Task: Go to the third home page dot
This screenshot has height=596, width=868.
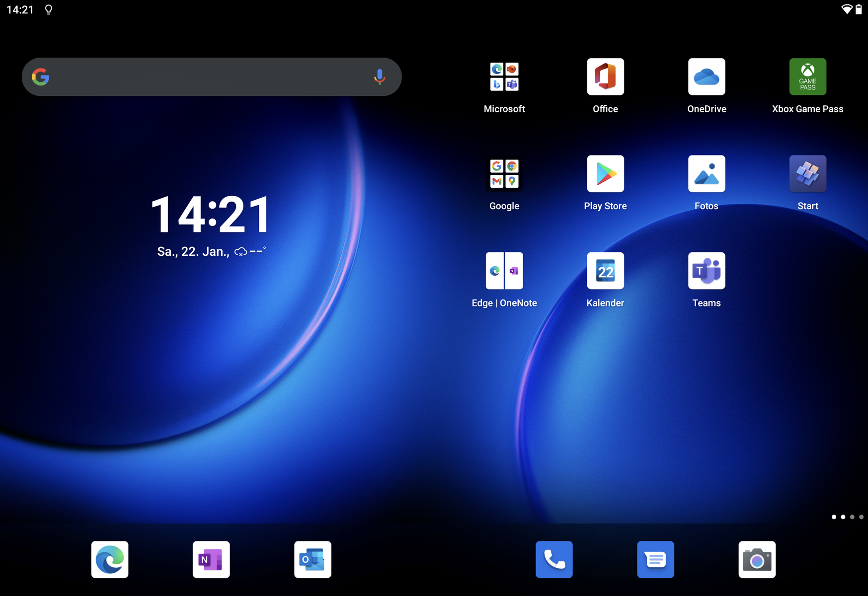Action: tap(852, 517)
